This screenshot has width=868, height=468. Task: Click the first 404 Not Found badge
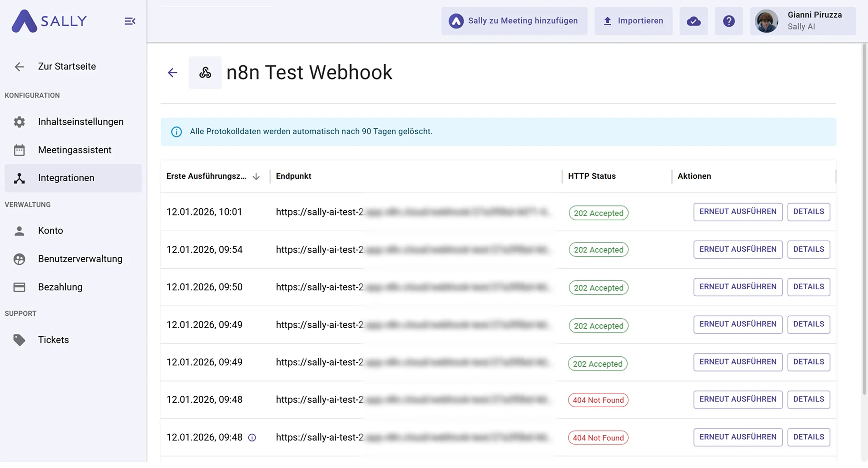[x=598, y=400]
